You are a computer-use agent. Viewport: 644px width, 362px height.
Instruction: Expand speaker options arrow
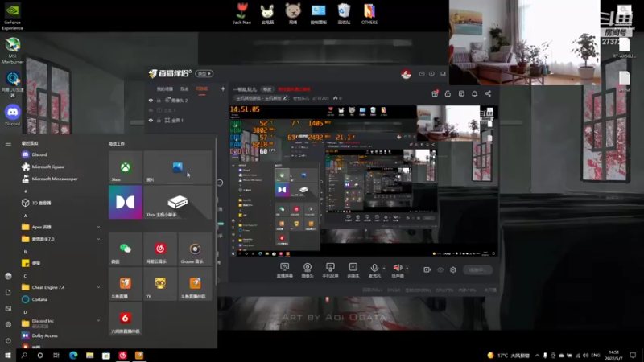(x=407, y=269)
